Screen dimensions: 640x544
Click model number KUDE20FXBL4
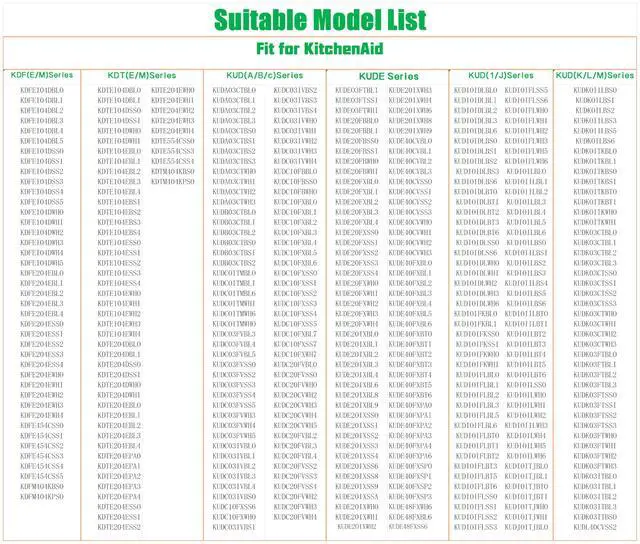click(x=356, y=222)
